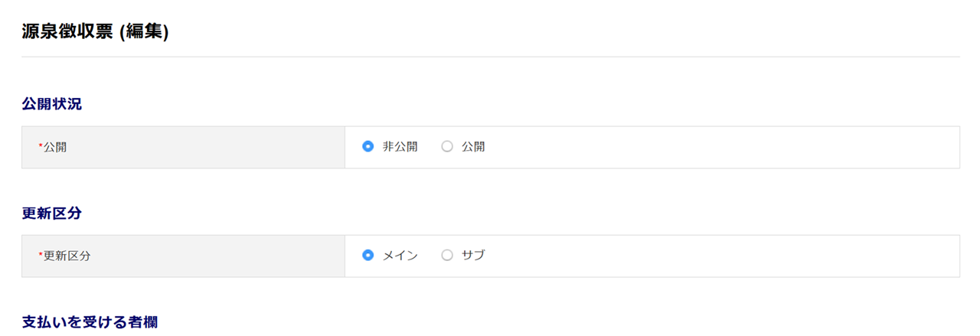
Task: Switch update type to サブ radio button
Action: pyautogui.click(x=447, y=256)
